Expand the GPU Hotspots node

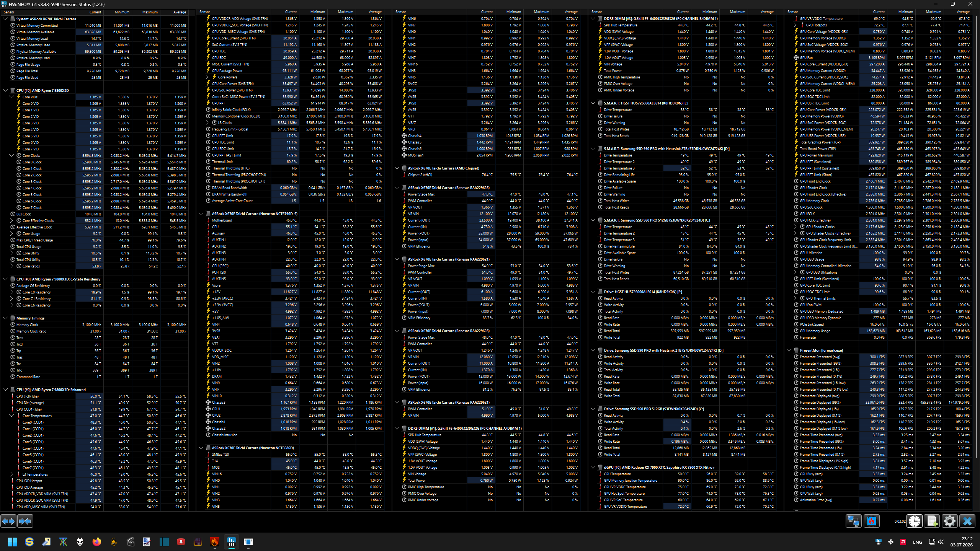coord(795,25)
